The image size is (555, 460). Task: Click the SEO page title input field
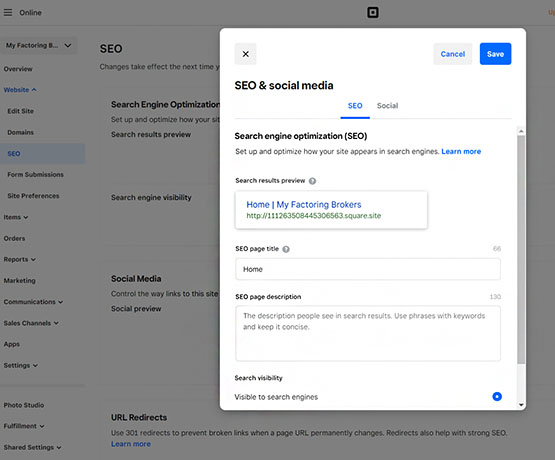pyautogui.click(x=368, y=269)
